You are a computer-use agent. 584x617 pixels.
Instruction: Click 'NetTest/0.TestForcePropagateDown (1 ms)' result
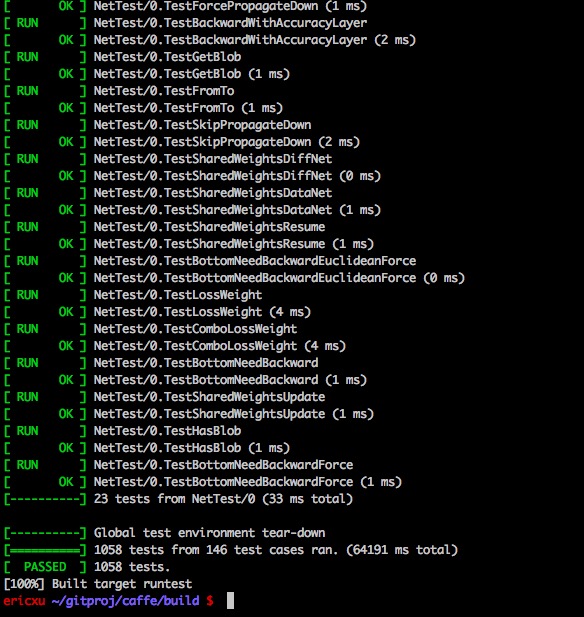coord(230,6)
